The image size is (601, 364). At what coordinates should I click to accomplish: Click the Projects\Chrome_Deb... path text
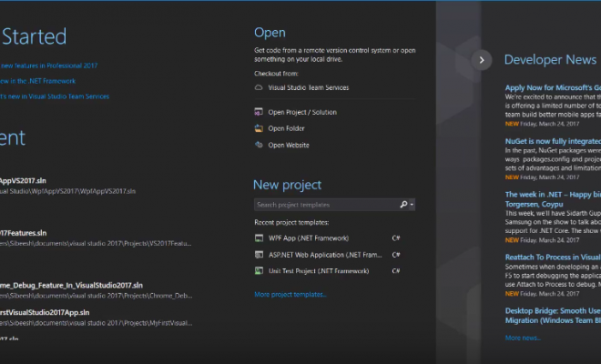pyautogui.click(x=97, y=296)
